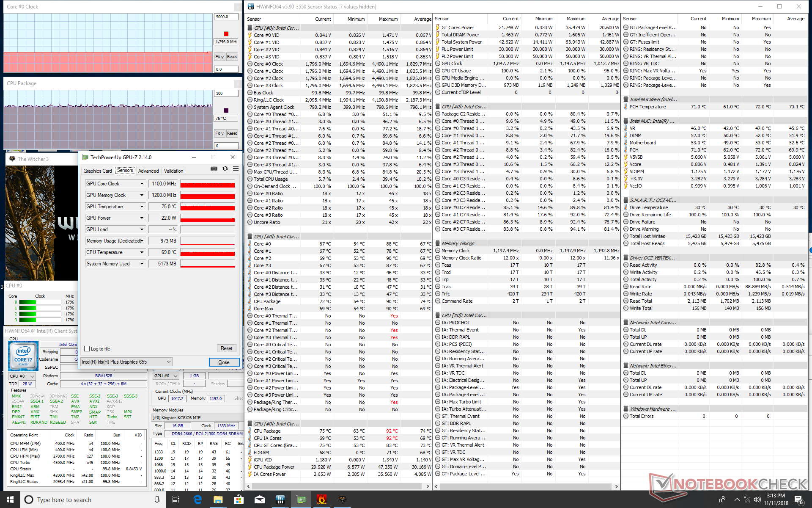Click the CPU Package graph maximum value field
The image size is (812, 508).
click(226, 94)
